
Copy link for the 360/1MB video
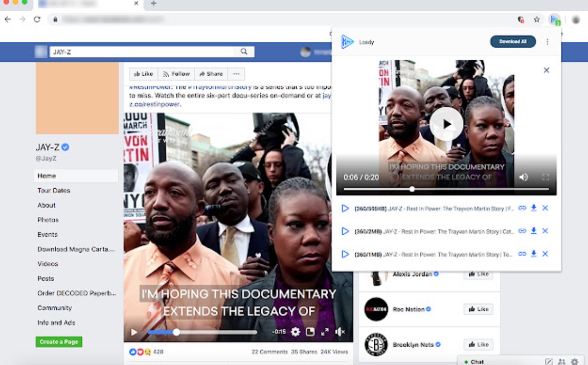pos(522,254)
